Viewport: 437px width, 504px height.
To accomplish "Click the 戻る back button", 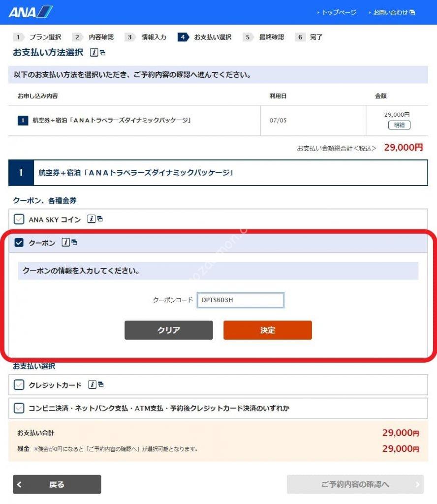I will 57,484.
